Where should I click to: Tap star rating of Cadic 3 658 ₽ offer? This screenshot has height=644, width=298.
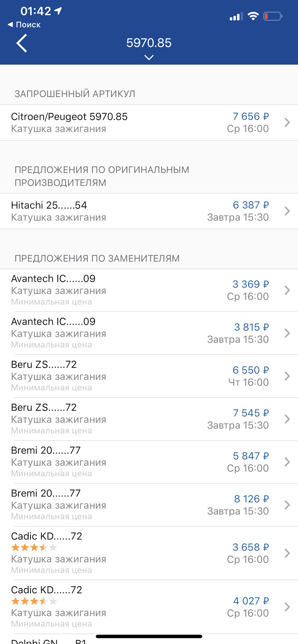[x=34, y=548]
